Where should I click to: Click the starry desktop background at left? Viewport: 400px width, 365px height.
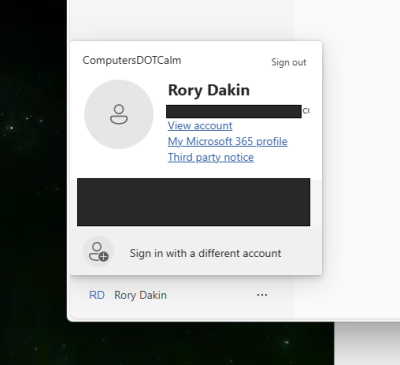33,167
